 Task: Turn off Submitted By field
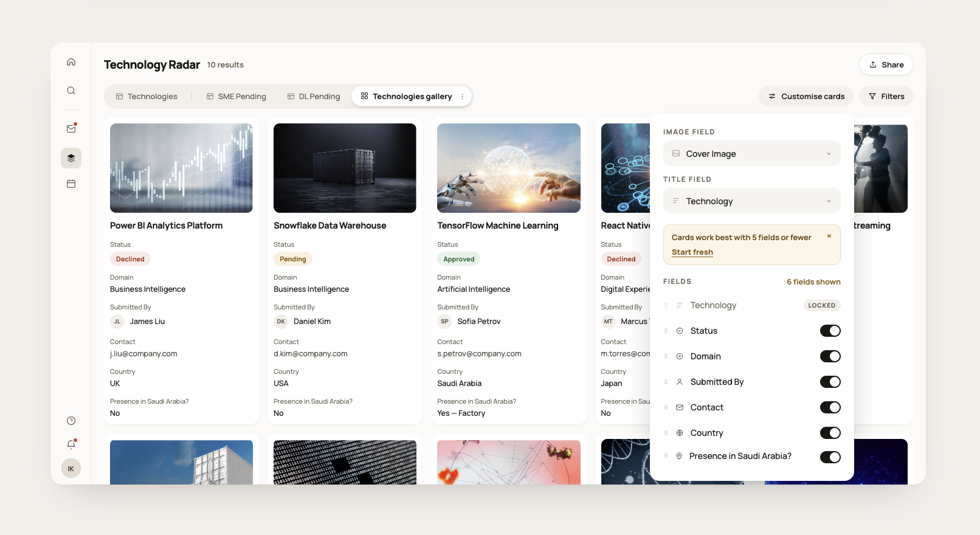click(x=830, y=382)
